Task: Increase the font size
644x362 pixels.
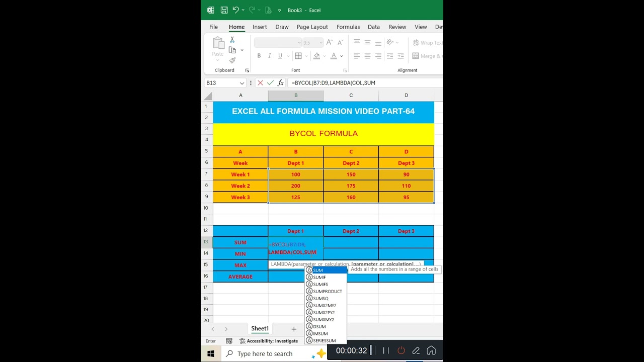Action: coord(329,43)
